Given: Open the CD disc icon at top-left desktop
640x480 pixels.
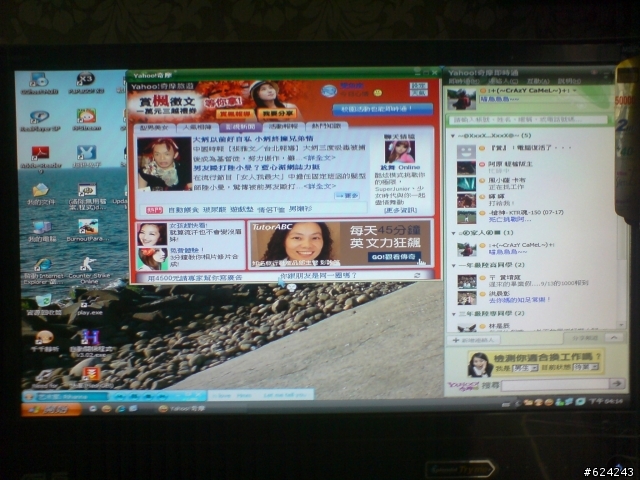Looking at the screenshot, I should 40,83.
